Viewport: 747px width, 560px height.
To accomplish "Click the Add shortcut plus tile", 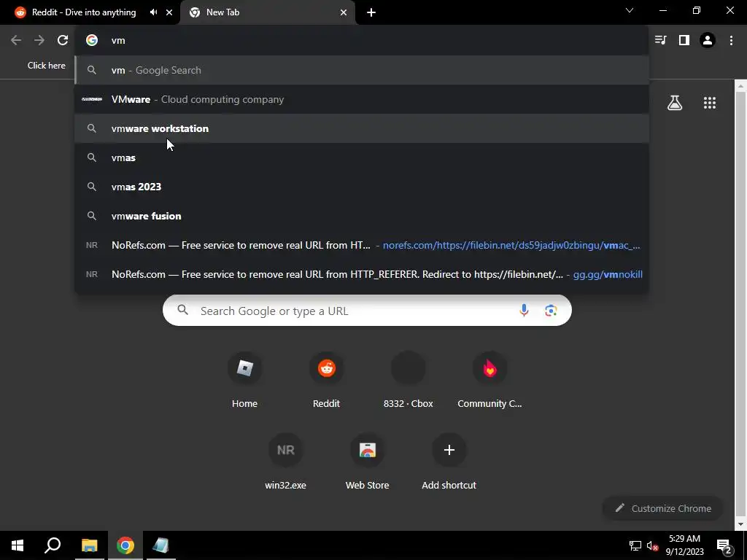I will coord(449,462).
